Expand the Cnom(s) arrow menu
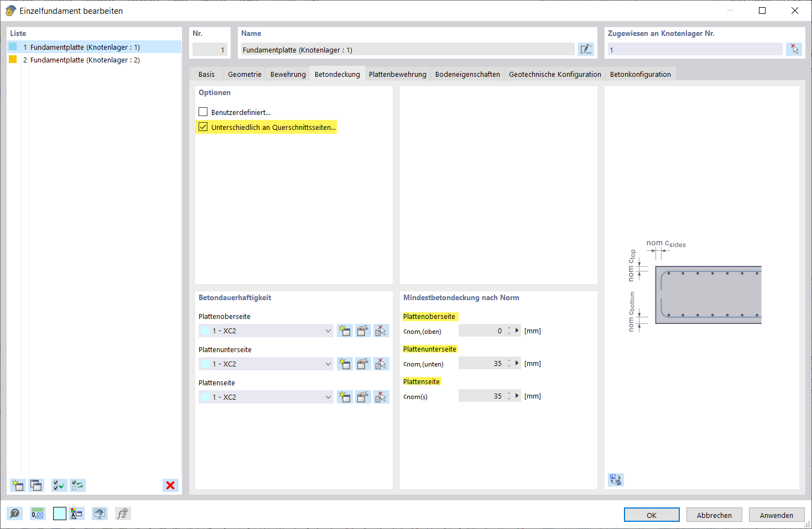 click(x=517, y=396)
